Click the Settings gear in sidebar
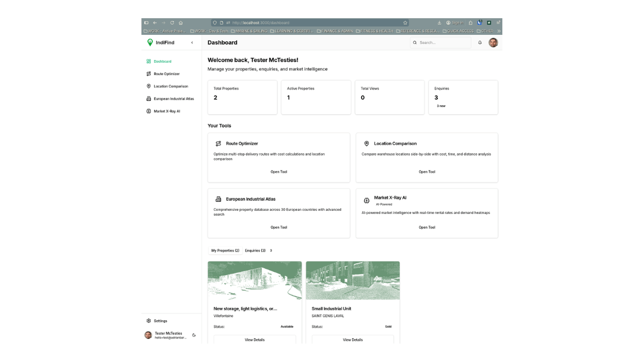 click(149, 321)
